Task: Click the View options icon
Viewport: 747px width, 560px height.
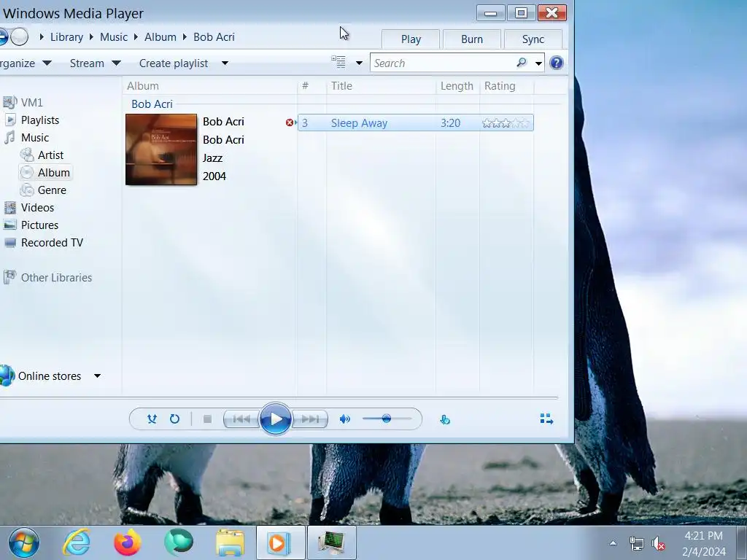Action: [x=338, y=62]
